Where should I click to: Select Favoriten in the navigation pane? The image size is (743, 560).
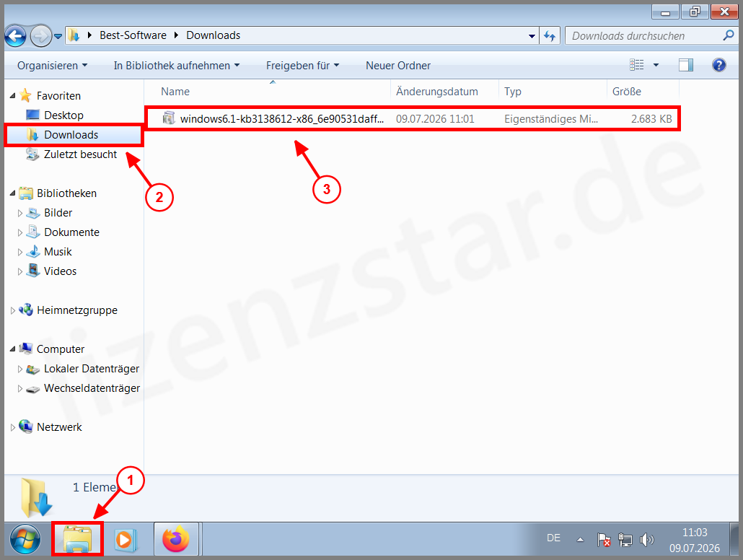[58, 96]
